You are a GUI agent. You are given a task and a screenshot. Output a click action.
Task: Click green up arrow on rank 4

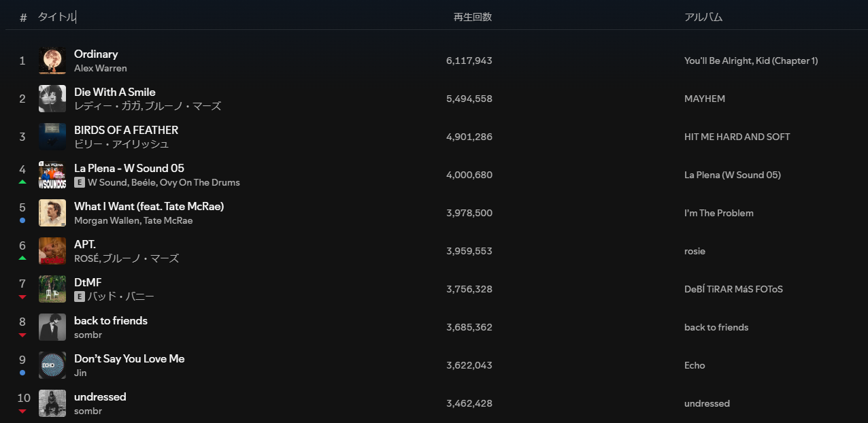[22, 182]
